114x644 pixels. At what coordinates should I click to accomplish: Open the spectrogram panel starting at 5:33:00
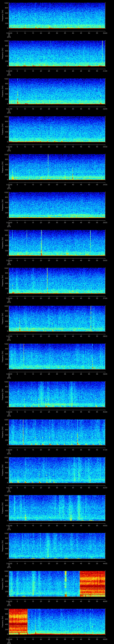pos(57,167)
